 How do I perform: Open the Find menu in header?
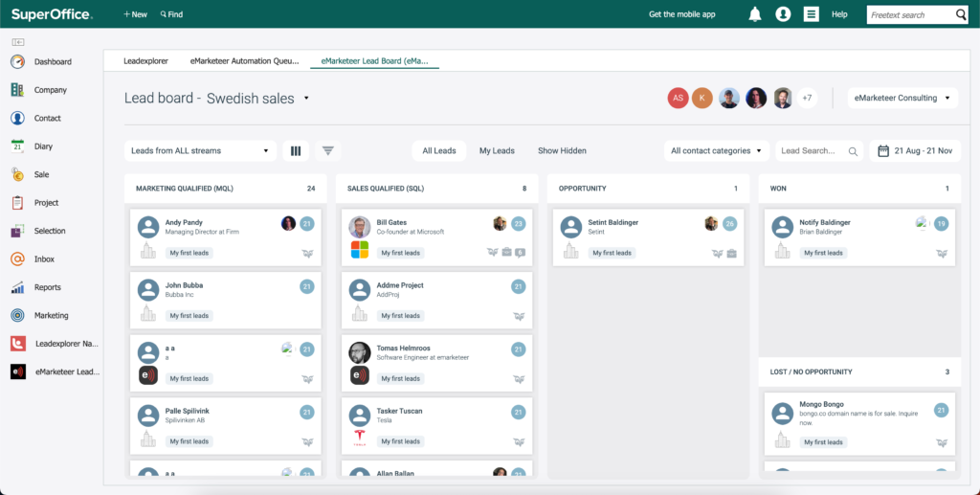[x=171, y=14]
